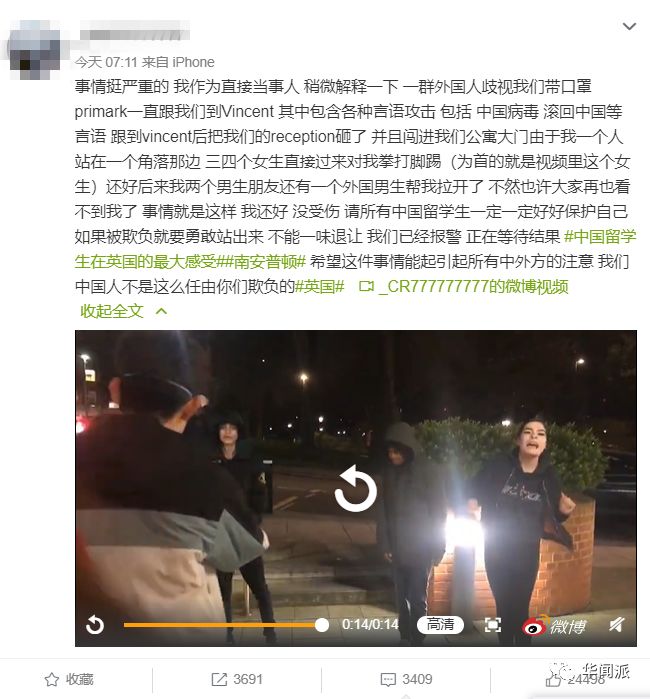
Task: Open comments icon showing 3409
Action: pos(388,679)
